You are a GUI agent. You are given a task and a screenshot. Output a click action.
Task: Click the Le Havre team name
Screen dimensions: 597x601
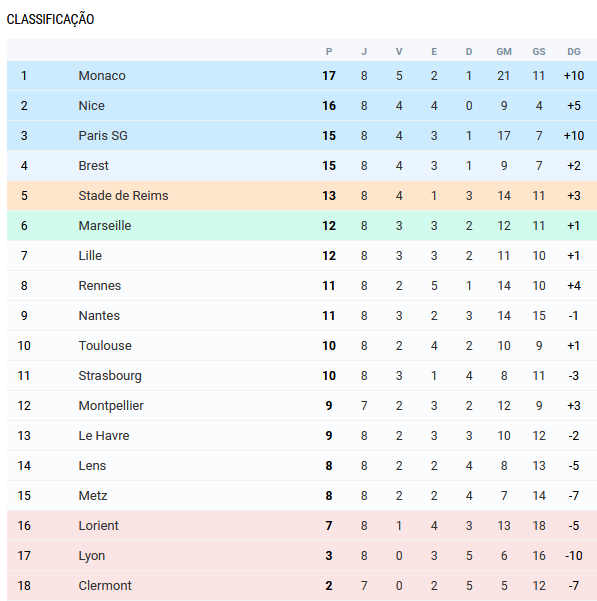pos(104,435)
